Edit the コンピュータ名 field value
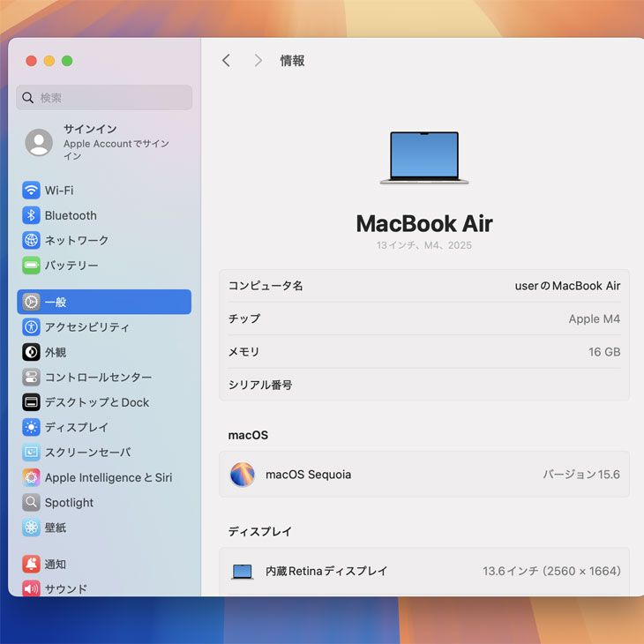Screen dimensions: 644x644 coord(567,286)
